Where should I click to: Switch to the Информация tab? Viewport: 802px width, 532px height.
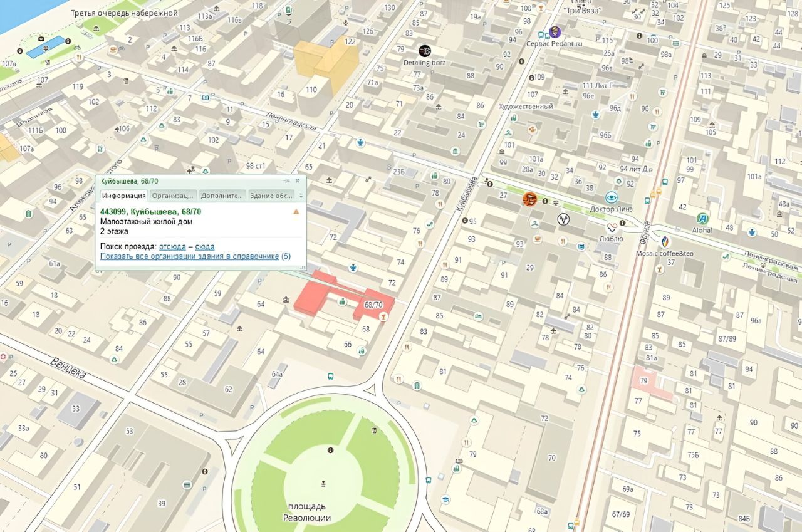[123, 196]
